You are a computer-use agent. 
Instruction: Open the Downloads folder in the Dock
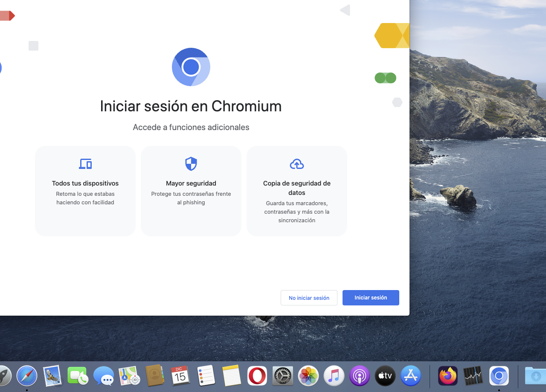536,376
